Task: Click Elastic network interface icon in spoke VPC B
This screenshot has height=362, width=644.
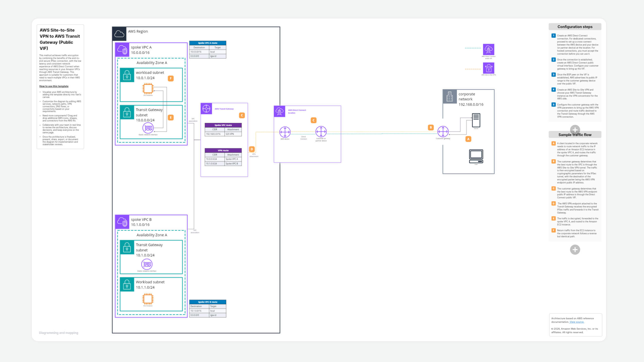Action: tap(147, 264)
